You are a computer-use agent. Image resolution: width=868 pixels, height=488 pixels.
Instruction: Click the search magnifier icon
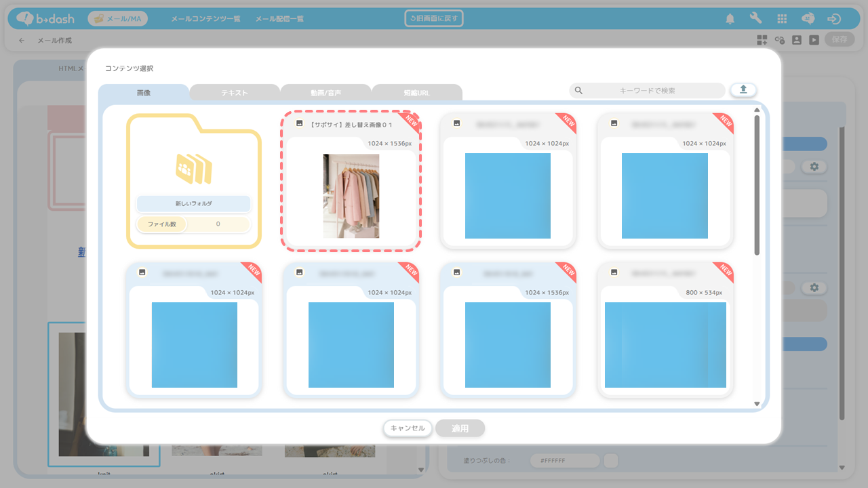click(x=578, y=90)
